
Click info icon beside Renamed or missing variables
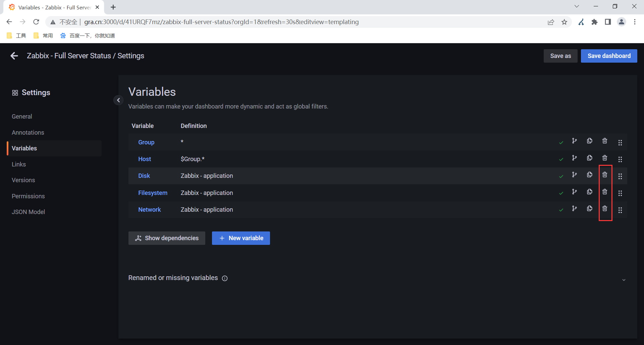225,278
